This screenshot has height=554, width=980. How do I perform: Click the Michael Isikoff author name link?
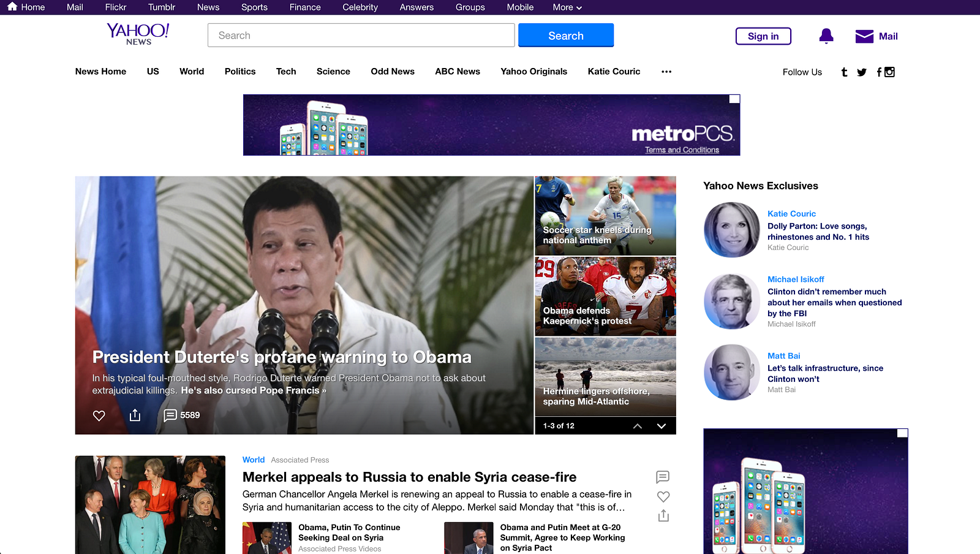(796, 279)
